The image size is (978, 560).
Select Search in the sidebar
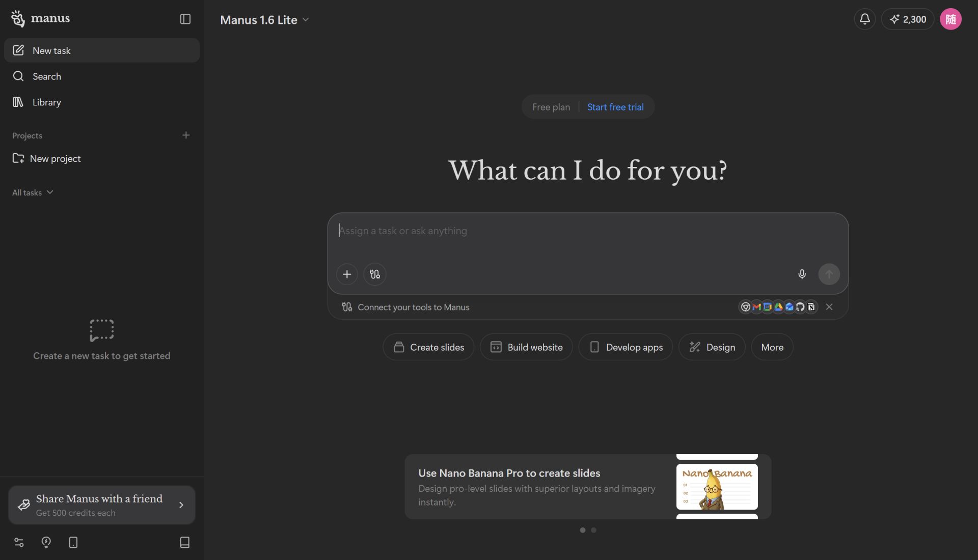(46, 76)
